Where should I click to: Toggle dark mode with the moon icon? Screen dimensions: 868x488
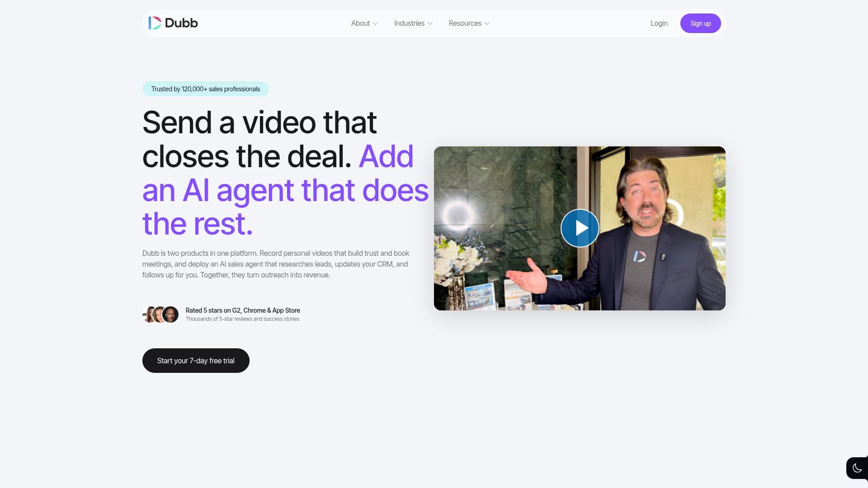857,468
